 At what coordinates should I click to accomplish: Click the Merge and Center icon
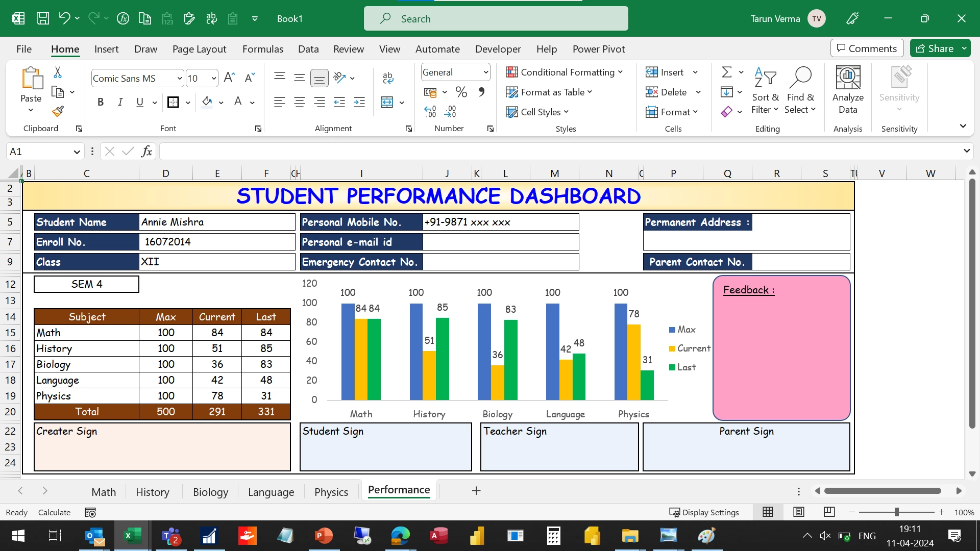[x=387, y=103]
